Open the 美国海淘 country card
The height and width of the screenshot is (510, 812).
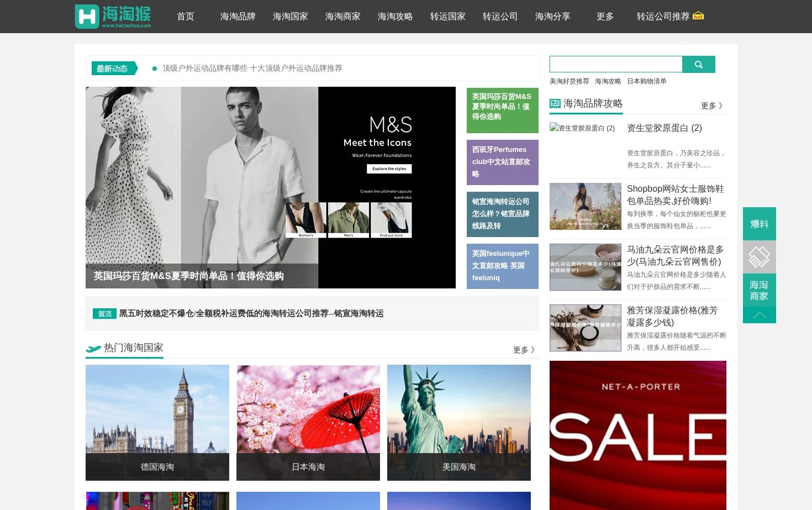tap(459, 423)
